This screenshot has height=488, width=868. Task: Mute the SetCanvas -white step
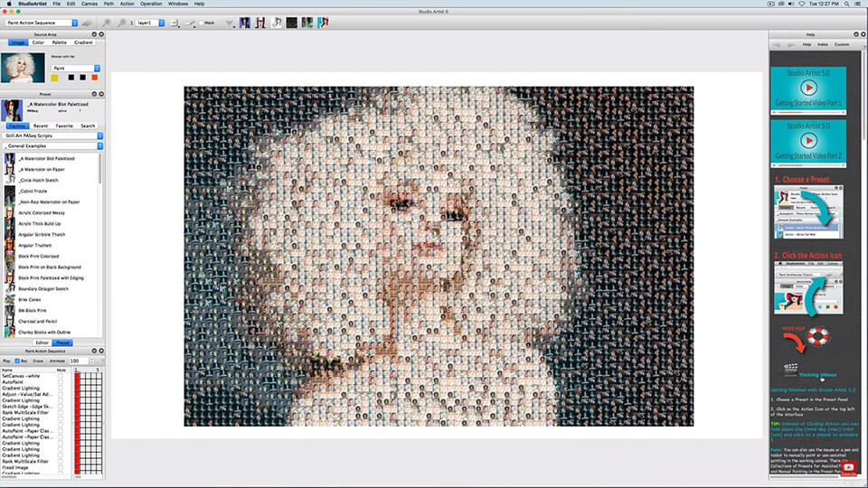(61, 376)
